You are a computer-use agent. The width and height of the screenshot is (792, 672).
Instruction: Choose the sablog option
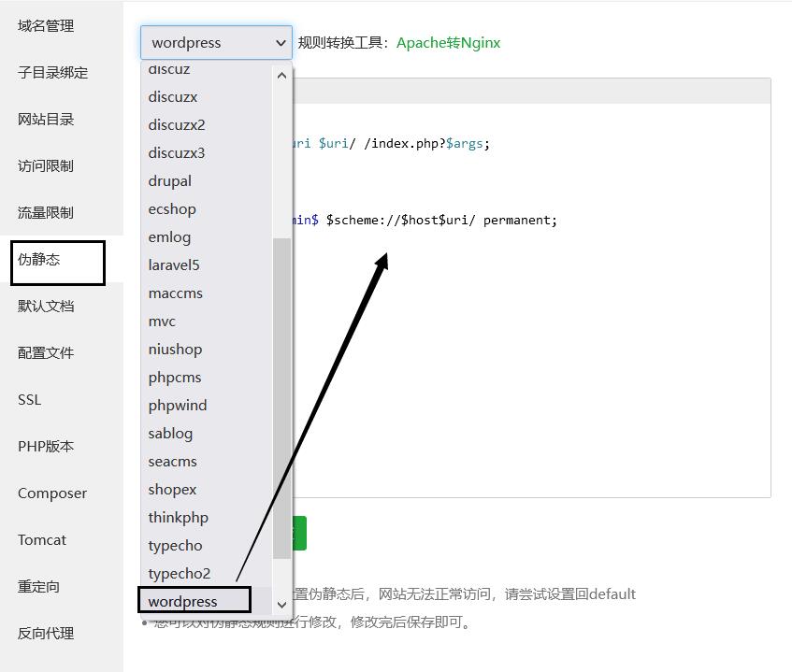click(207, 433)
